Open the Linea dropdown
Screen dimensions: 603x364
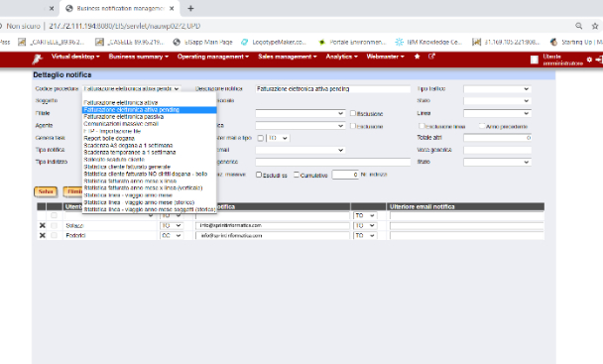coord(497,113)
